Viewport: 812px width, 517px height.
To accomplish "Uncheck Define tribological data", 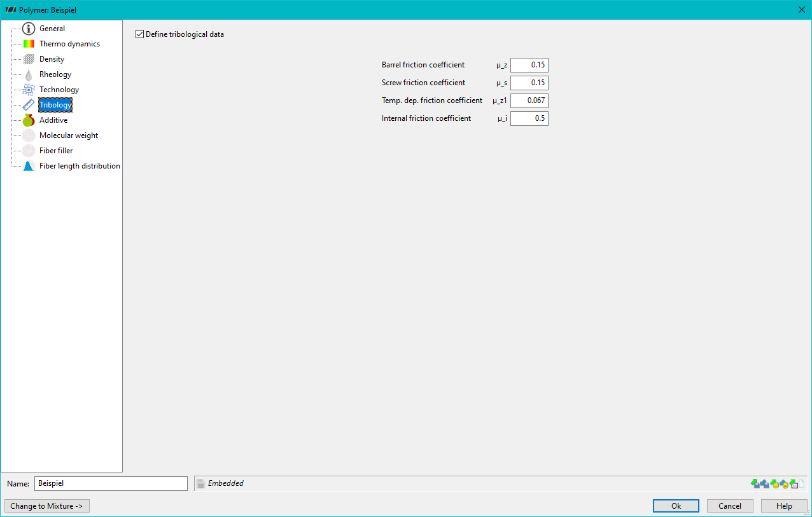I will pos(139,34).
